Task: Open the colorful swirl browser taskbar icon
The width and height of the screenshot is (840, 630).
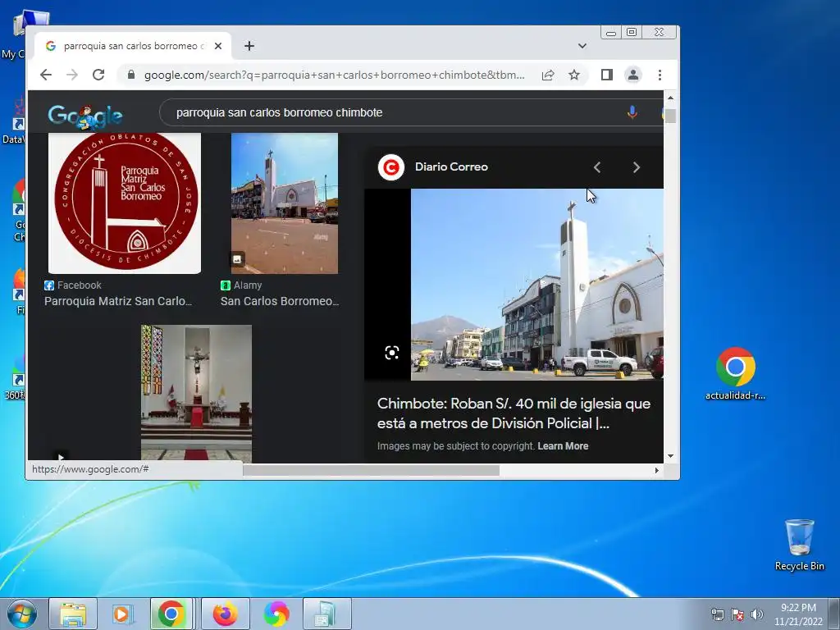Action: [276, 614]
